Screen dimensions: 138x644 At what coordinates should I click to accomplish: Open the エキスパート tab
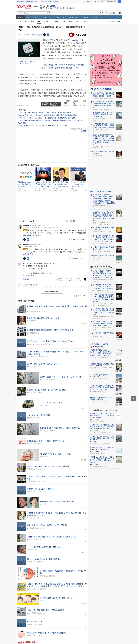tap(48, 17)
